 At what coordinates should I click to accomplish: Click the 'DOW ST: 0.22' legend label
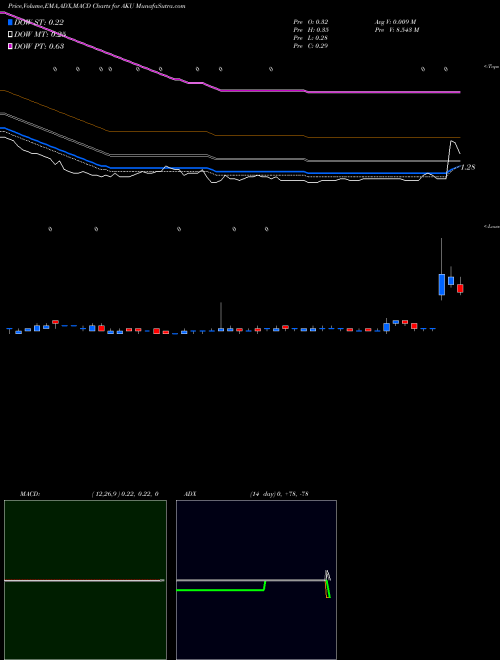tap(39, 22)
